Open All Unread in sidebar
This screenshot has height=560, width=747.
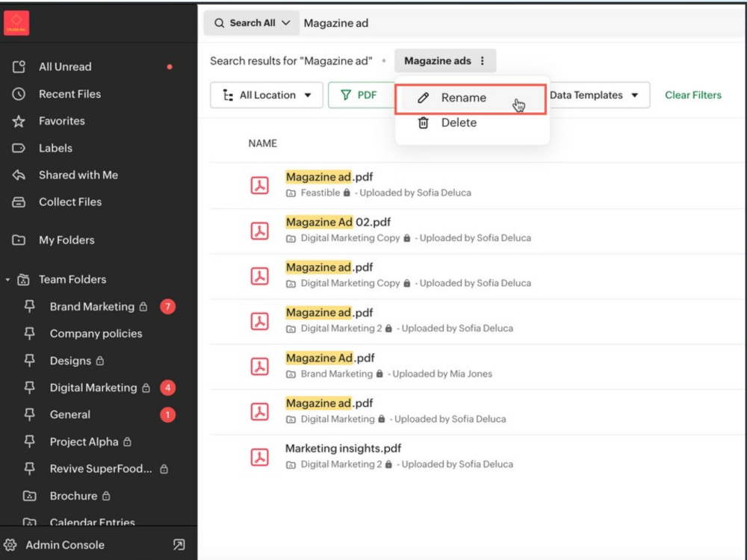click(65, 66)
